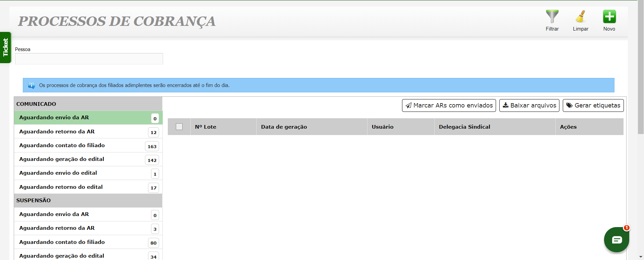Click Baixar arquivos button
The image size is (644, 260).
click(x=529, y=105)
